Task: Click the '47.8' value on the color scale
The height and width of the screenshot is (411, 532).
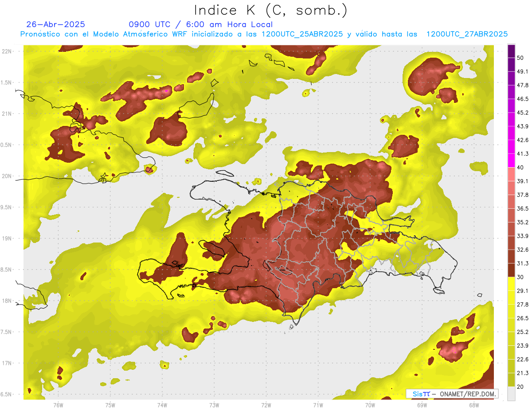Action: tap(523, 85)
